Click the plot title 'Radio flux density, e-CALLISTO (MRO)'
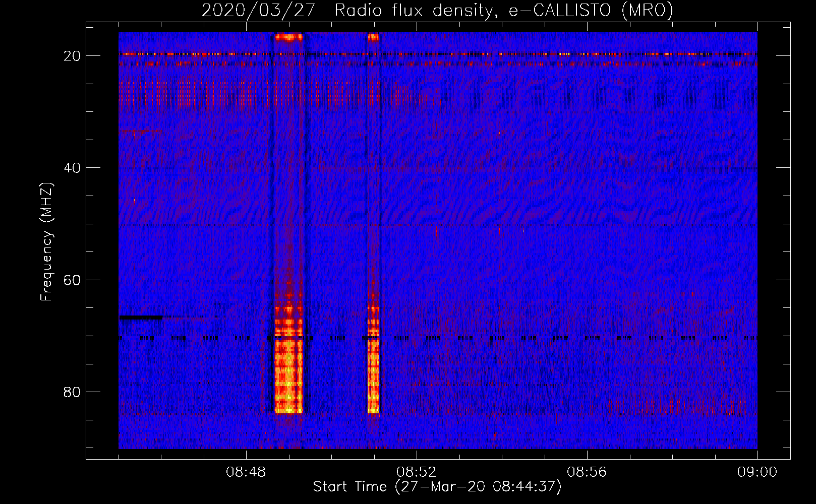This screenshot has height=504, width=816. click(x=504, y=10)
